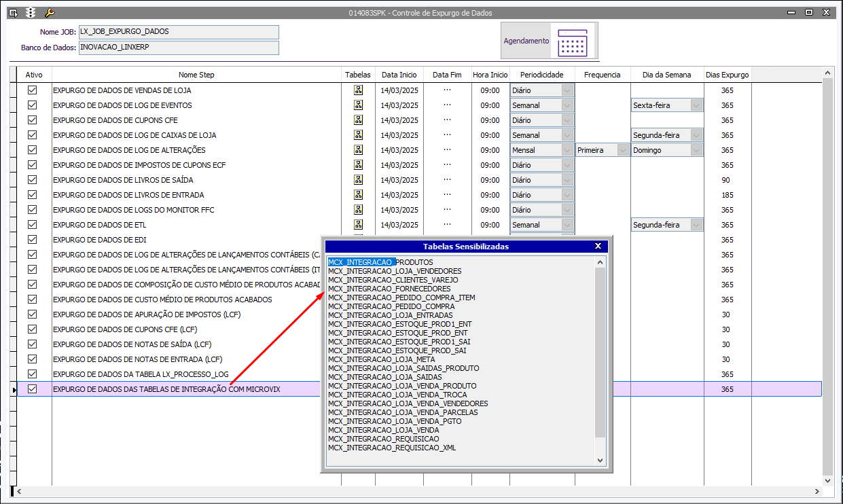Click horizontal scrollbar left arrow of grid
The width and height of the screenshot is (843, 504).
coord(18,490)
